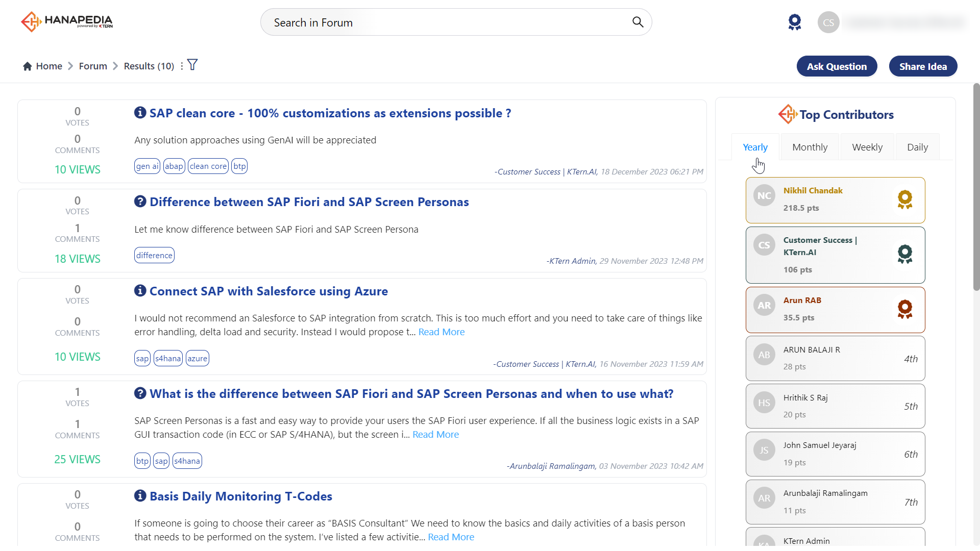980x551 pixels.
Task: Click the Ask Question button
Action: 837,66
